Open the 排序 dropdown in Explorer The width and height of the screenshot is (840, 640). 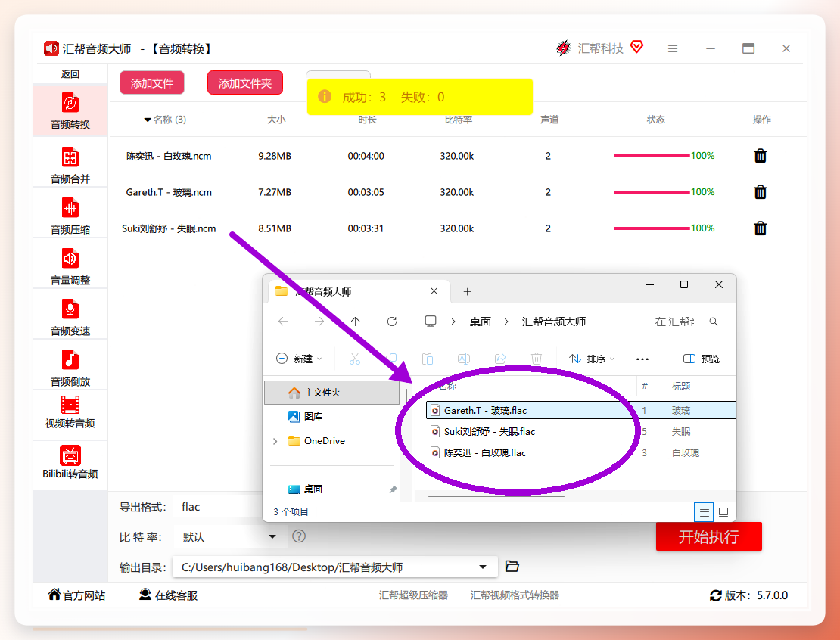(592, 359)
